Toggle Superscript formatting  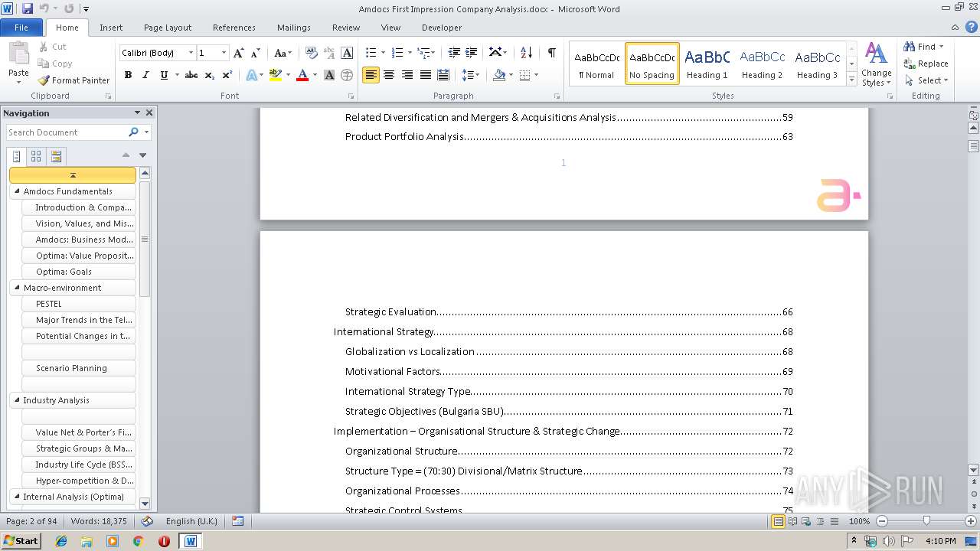click(x=227, y=75)
